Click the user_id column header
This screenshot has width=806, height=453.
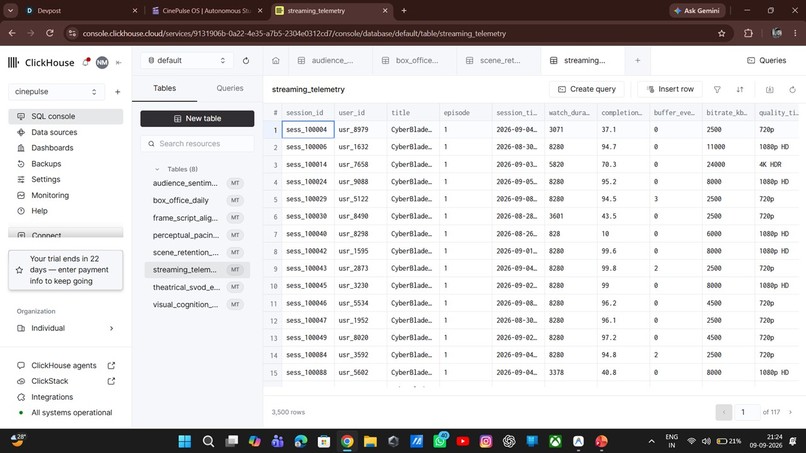click(360, 113)
